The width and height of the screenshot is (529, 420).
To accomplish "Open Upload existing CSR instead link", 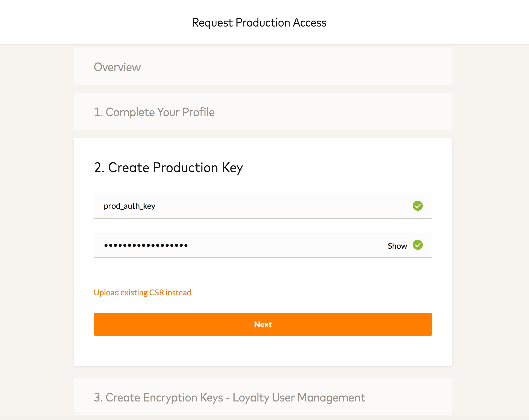I will click(x=142, y=292).
